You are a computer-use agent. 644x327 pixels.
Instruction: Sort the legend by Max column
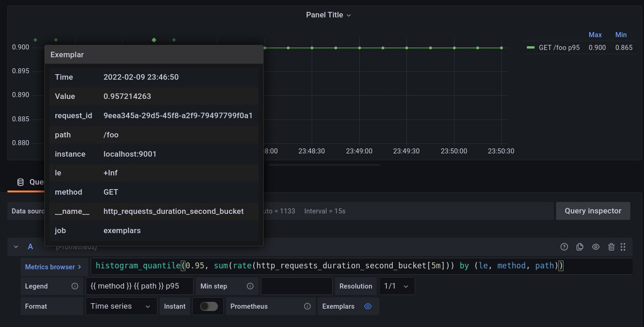coord(595,35)
